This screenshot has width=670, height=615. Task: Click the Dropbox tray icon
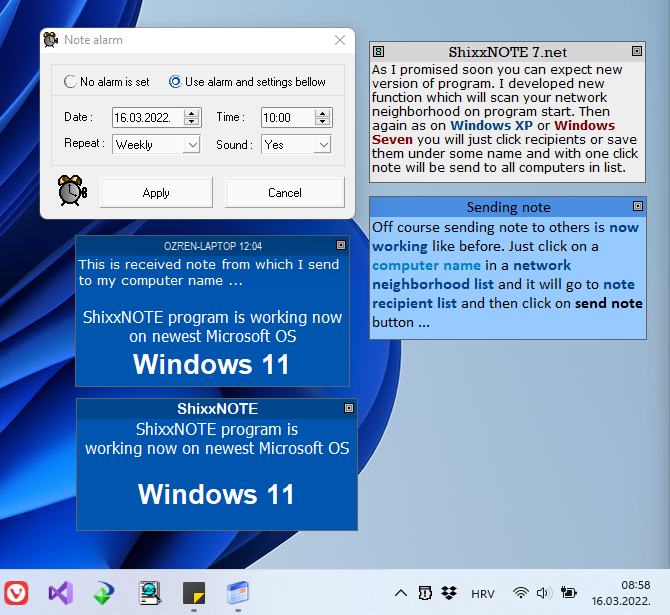tap(449, 593)
